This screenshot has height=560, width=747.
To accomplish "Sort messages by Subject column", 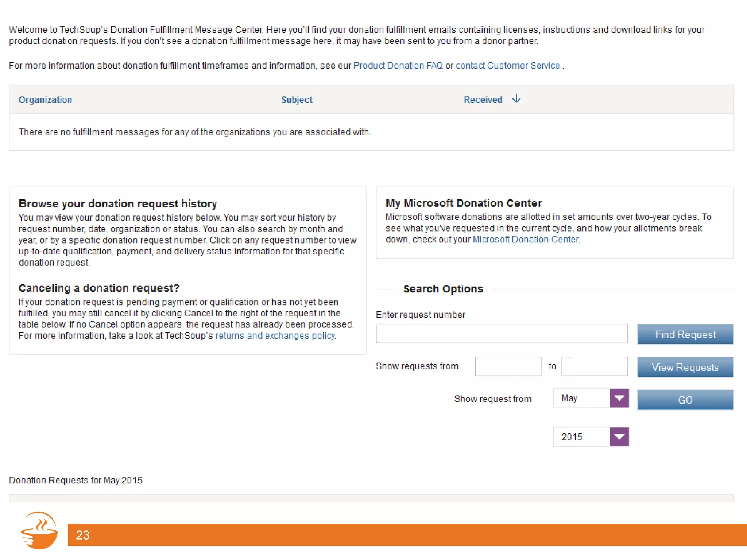I will (297, 100).
